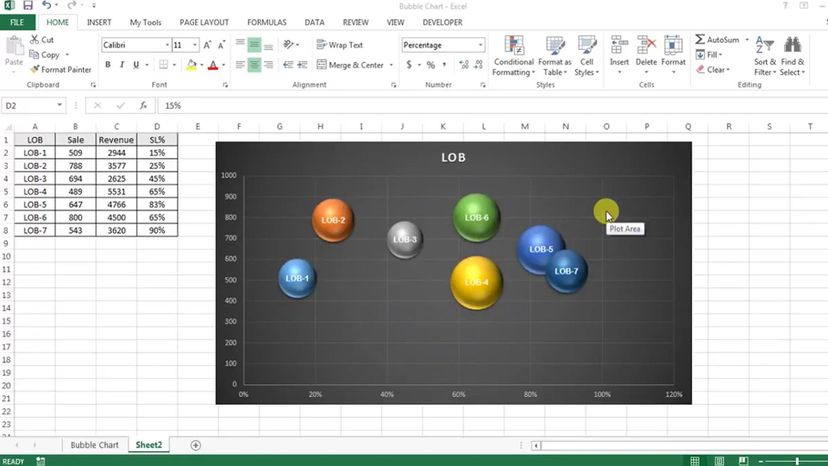
Task: Expand the AutoSum dropdown arrow
Action: 746,40
